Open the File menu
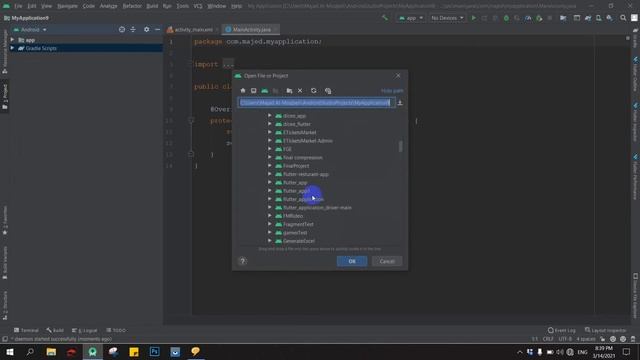Image resolution: width=640 pixels, height=360 pixels. click(18, 6)
